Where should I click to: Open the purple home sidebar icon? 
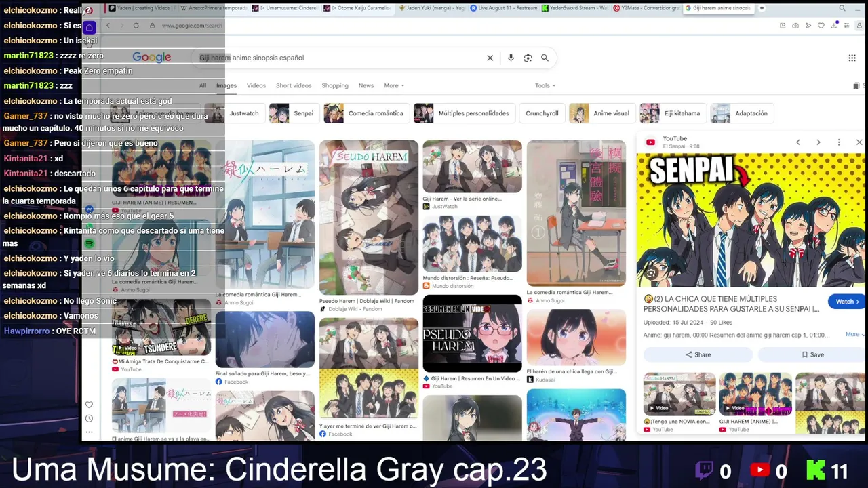pos(90,27)
